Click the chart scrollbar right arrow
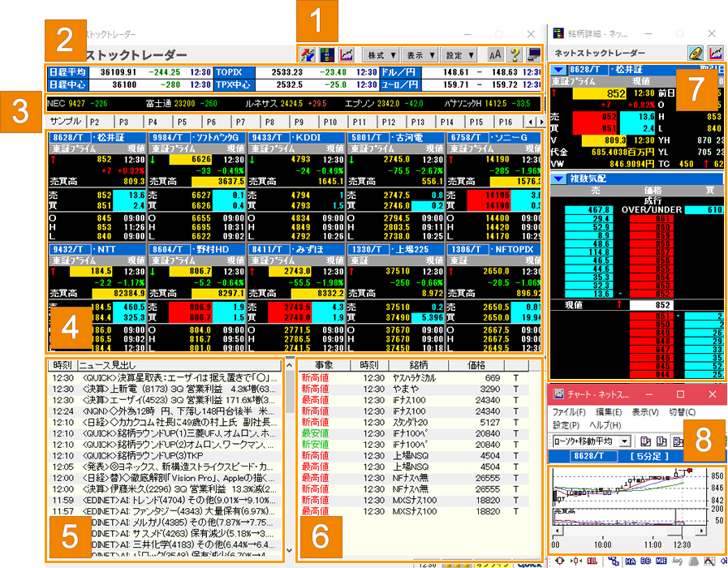This screenshot has width=728, height=568. point(701,530)
